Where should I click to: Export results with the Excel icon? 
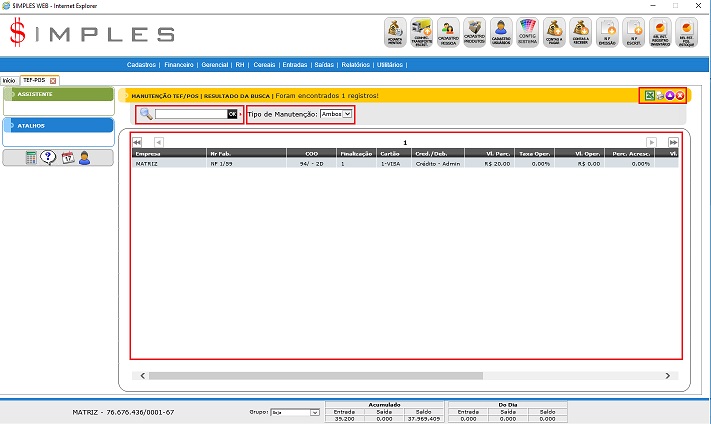click(x=650, y=95)
